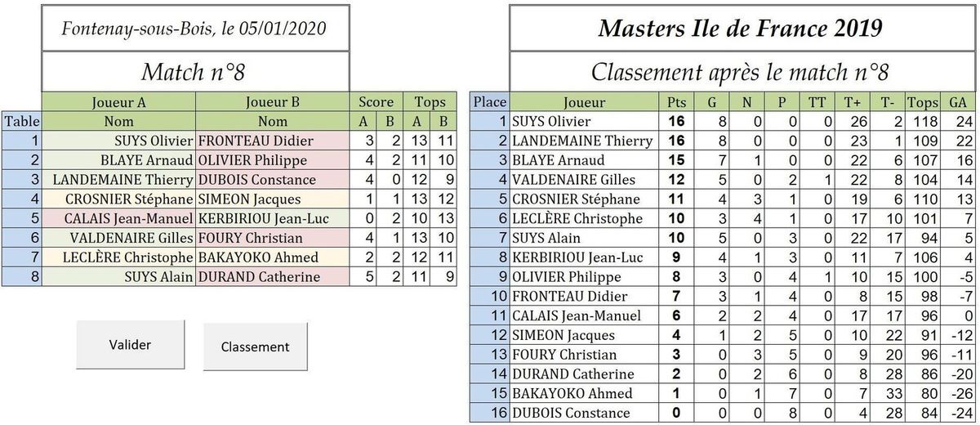Select the GA column header
The image size is (980, 425).
[x=958, y=102]
